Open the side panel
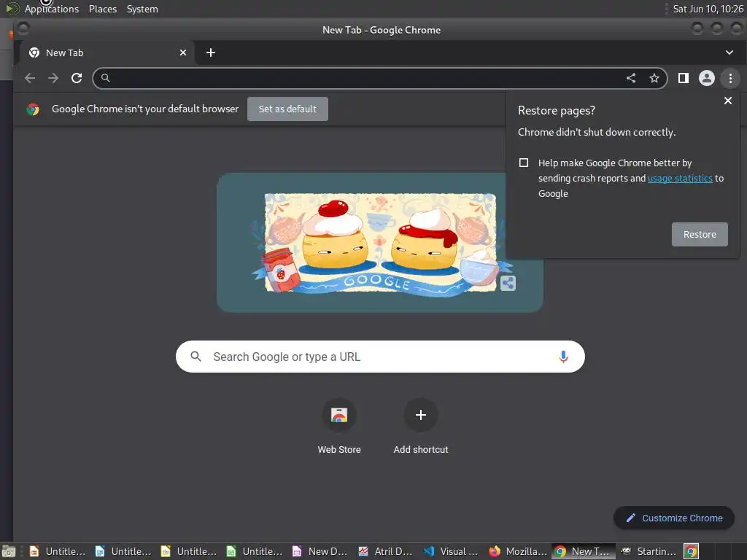Image resolution: width=747 pixels, height=560 pixels. pos(683,78)
